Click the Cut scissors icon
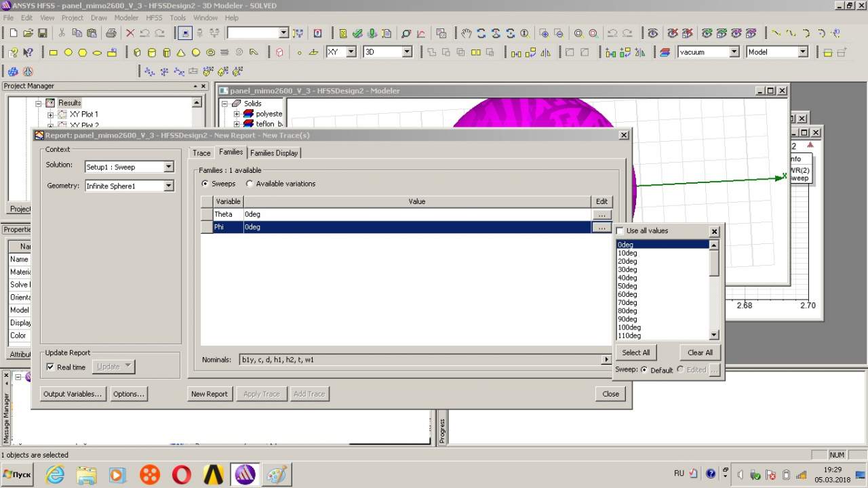This screenshot has height=488, width=868. pos(62,33)
